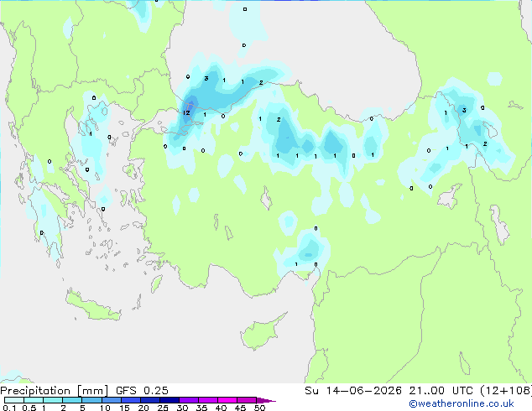Click the '25' legend tick label

pos(163,408)
